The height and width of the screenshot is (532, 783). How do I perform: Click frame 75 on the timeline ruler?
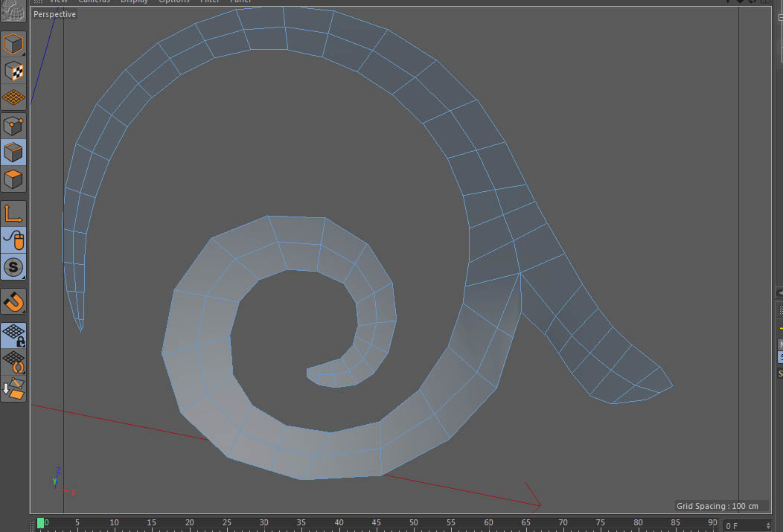pyautogui.click(x=600, y=522)
